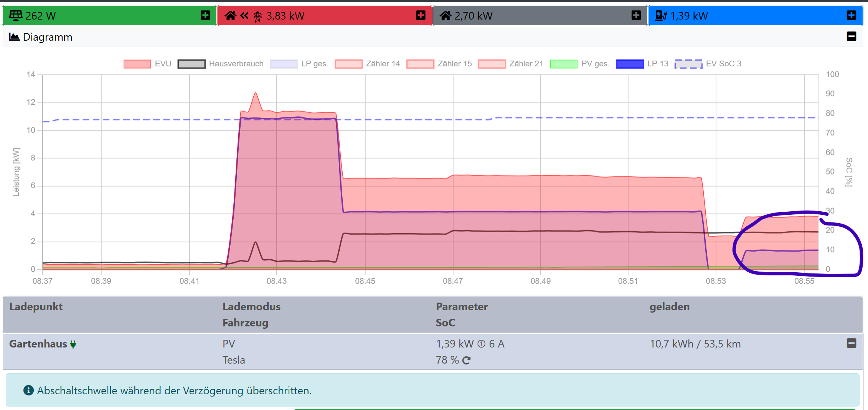The height and width of the screenshot is (410, 868).
Task: Click the green plug icon beside Gartenhaus
Action: point(73,344)
